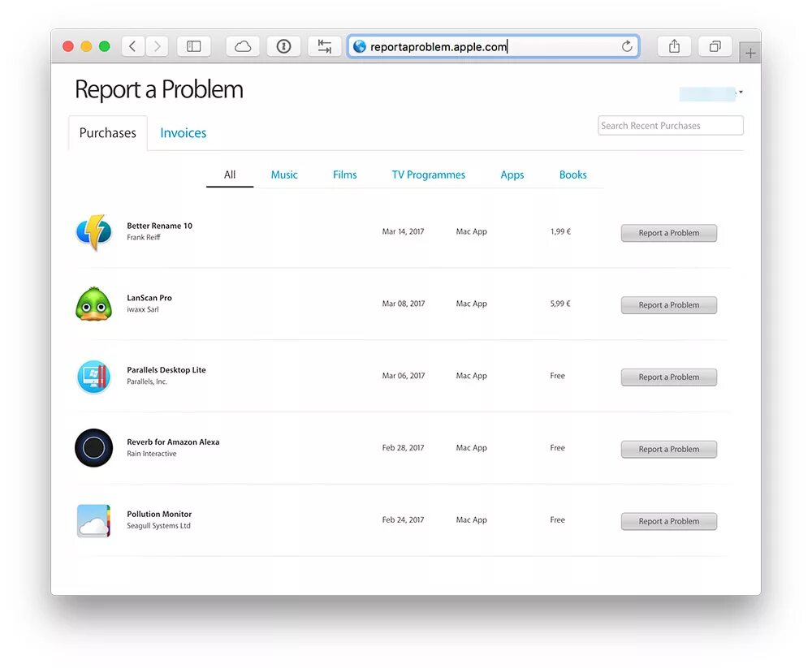
Task: Click the Reverb for Amazon Alexa title
Action: pos(173,442)
